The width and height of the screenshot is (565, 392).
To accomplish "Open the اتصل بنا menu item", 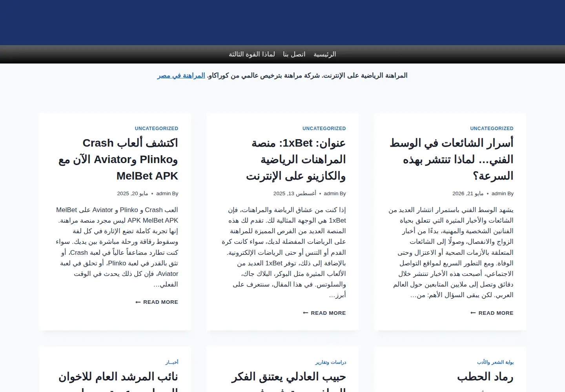I will pyautogui.click(x=294, y=54).
